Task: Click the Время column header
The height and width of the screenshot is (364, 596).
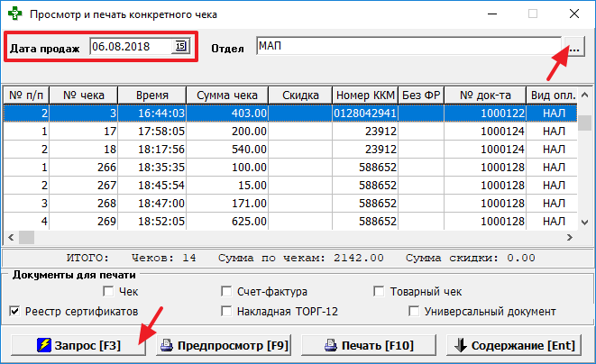Action: coord(152,95)
